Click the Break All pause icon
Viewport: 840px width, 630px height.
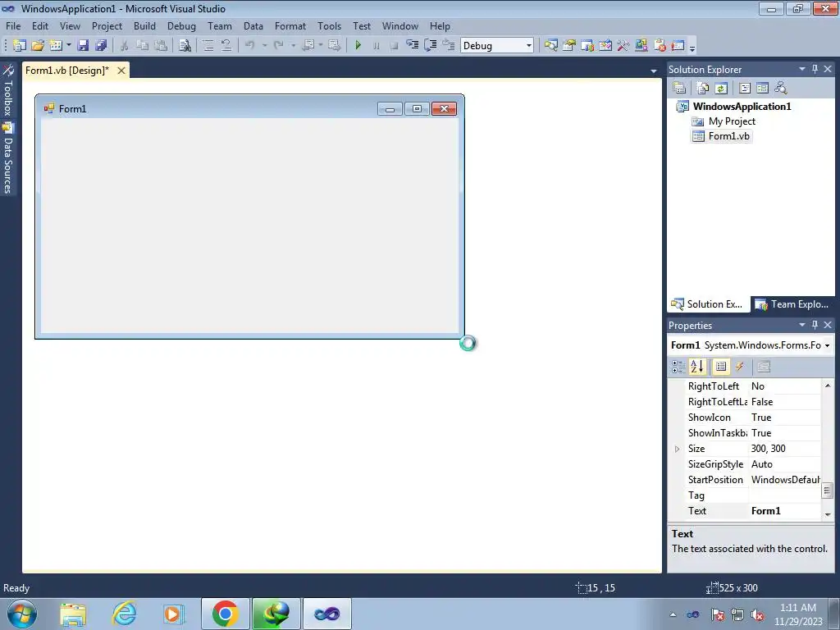click(376, 46)
